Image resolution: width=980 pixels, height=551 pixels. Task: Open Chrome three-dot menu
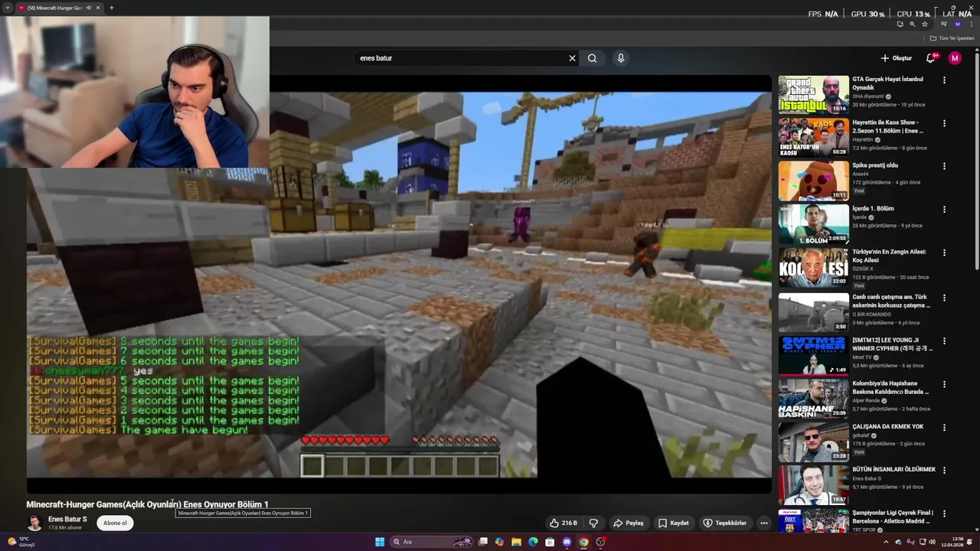(x=972, y=24)
